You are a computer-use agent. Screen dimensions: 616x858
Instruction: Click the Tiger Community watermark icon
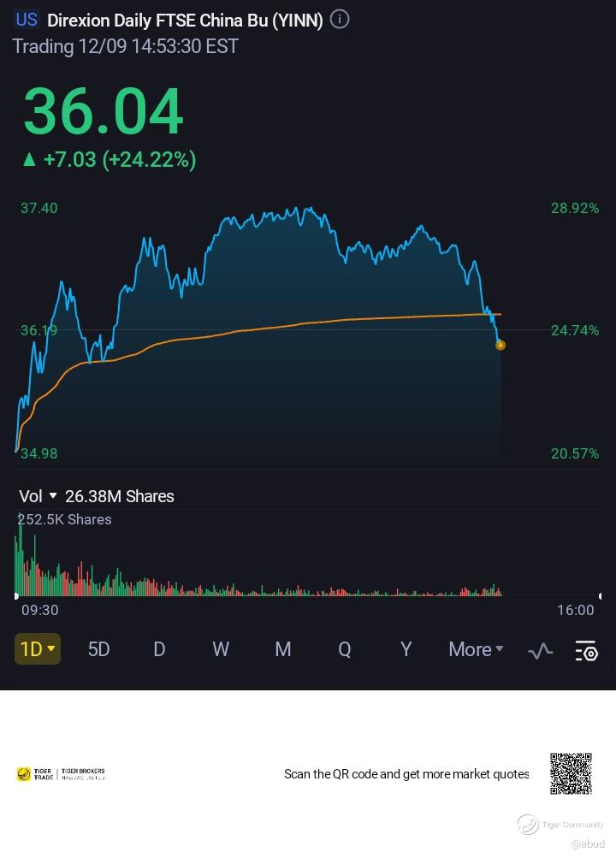[528, 825]
